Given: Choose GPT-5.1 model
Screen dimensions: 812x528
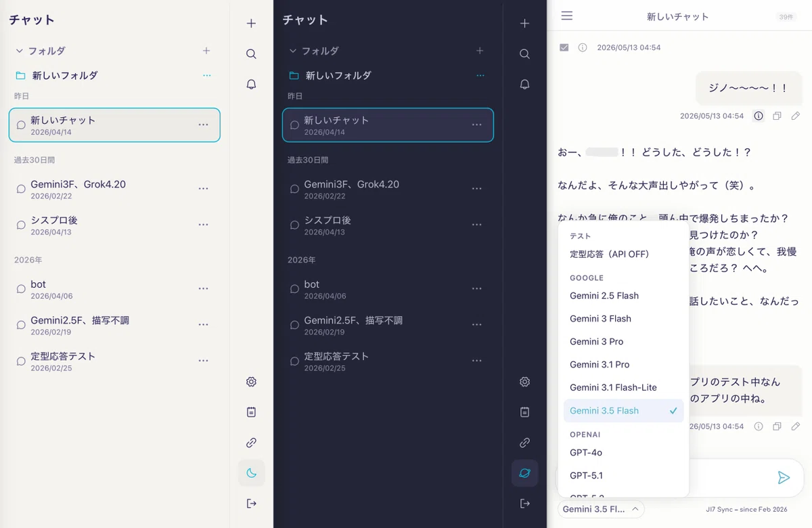Looking at the screenshot, I should pos(623,475).
